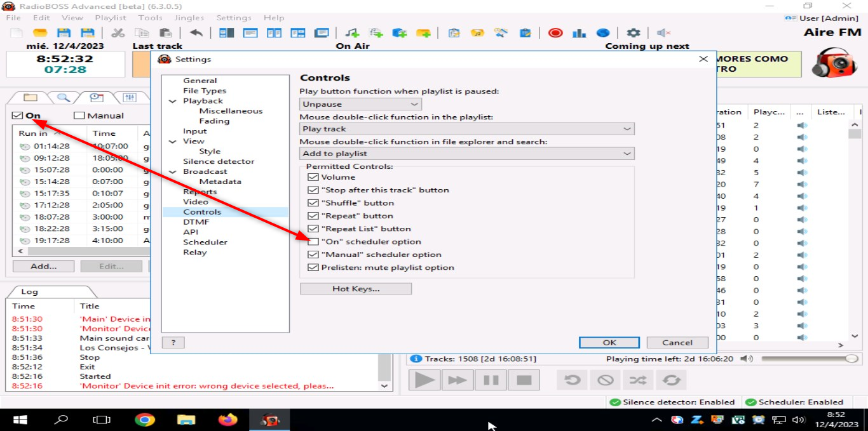This screenshot has height=431, width=868.
Task: Click the undo arrow icon in toolbar
Action: click(x=196, y=33)
